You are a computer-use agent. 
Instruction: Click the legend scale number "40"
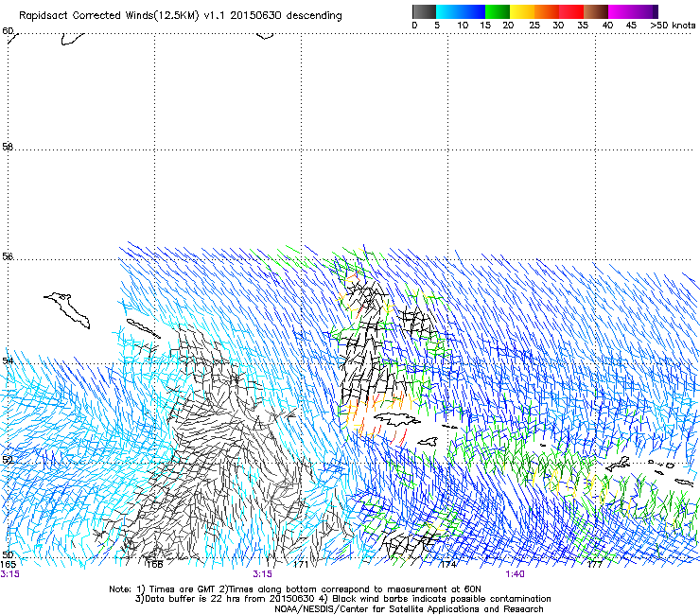(607, 26)
